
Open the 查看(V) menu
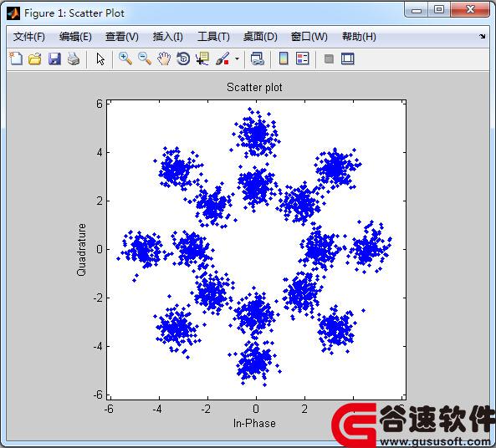(x=122, y=37)
